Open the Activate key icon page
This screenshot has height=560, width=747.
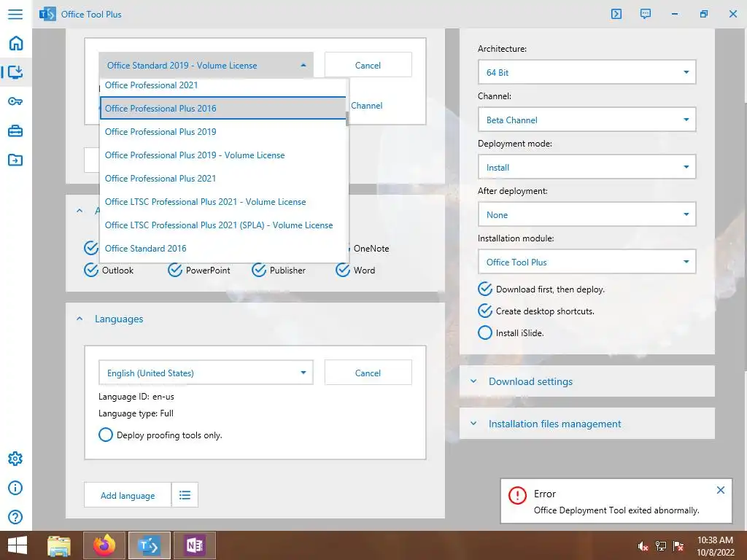(x=15, y=101)
